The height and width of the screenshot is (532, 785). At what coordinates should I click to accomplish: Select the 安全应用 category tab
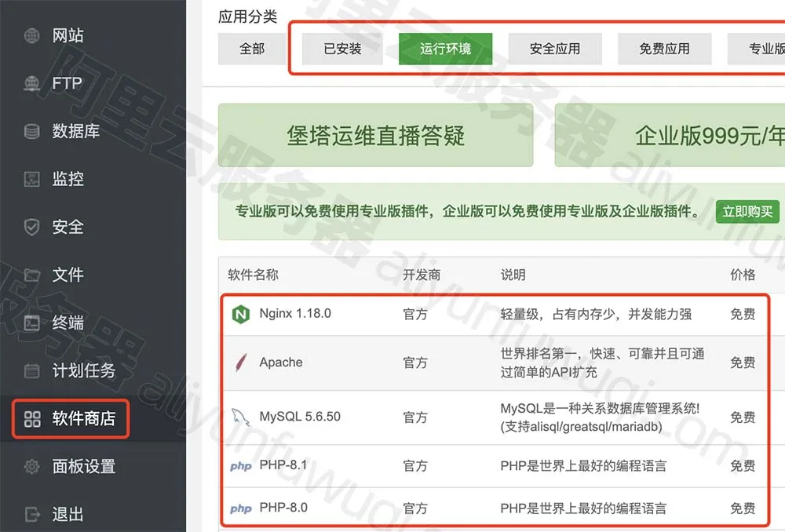click(556, 48)
